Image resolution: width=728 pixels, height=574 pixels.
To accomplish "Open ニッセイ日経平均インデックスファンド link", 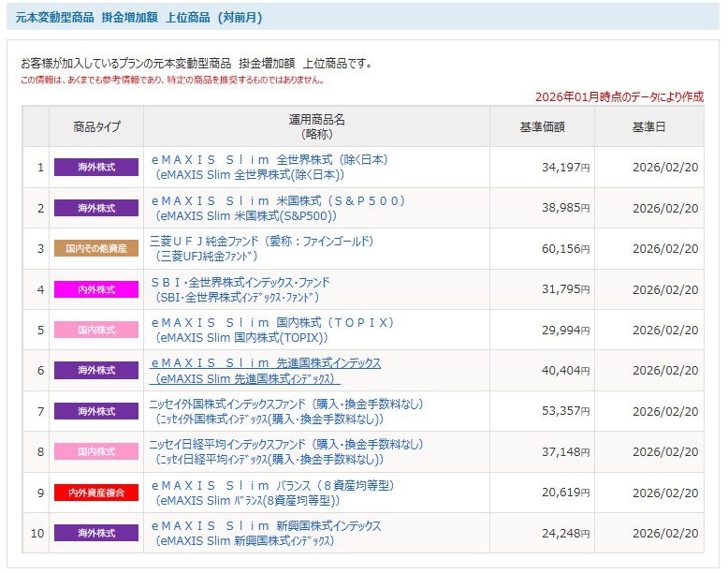I will click(286, 451).
